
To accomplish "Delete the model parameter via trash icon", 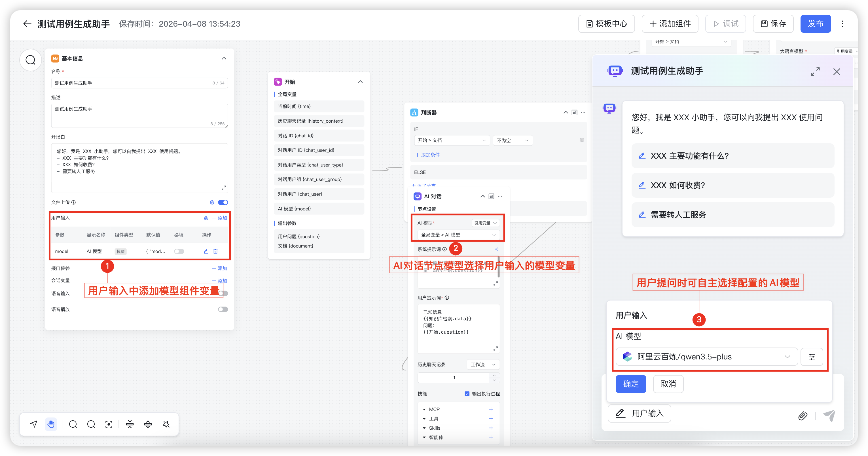I will (215, 251).
